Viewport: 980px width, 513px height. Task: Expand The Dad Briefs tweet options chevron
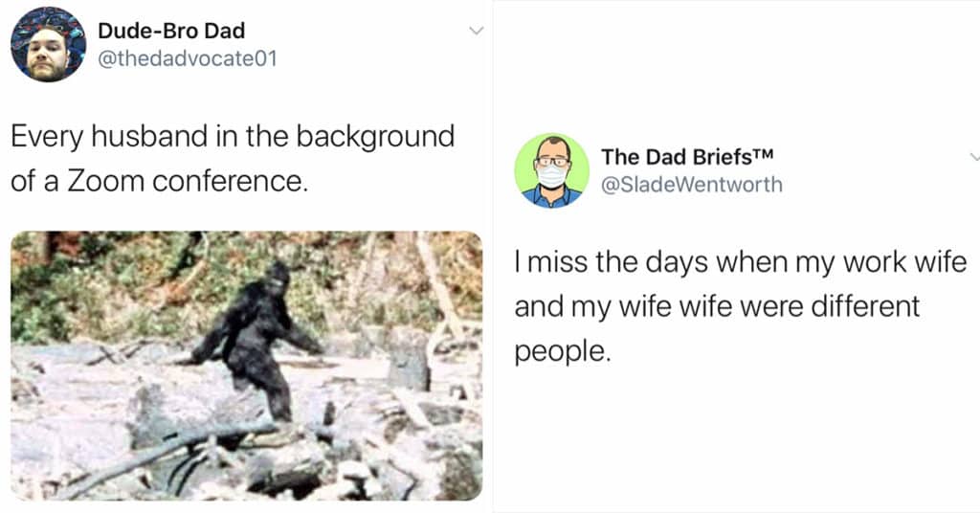pos(974,156)
